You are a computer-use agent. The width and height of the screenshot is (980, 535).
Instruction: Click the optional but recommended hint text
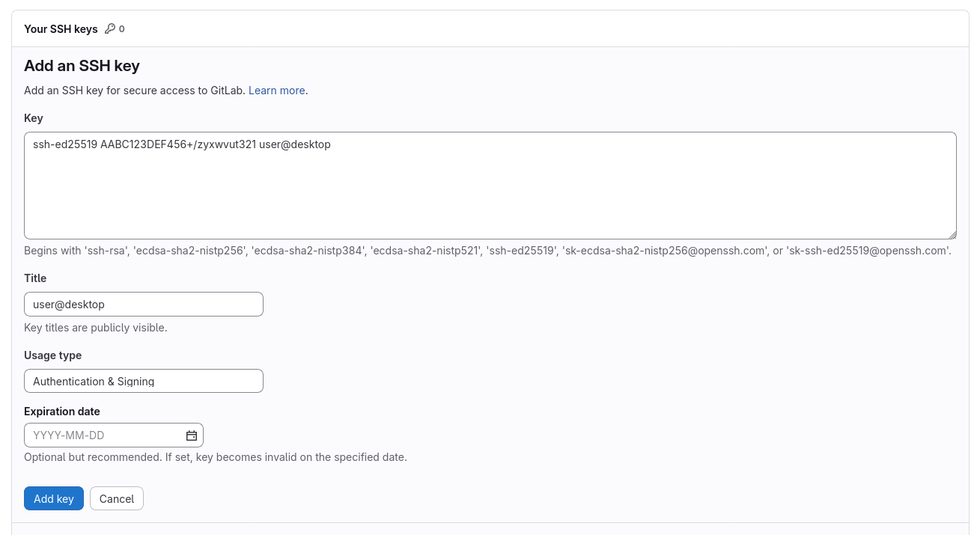click(x=216, y=456)
